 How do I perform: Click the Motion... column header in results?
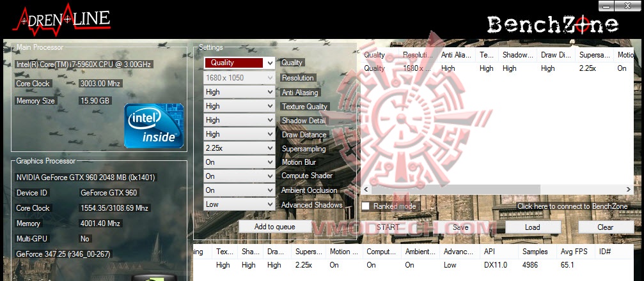point(344,252)
